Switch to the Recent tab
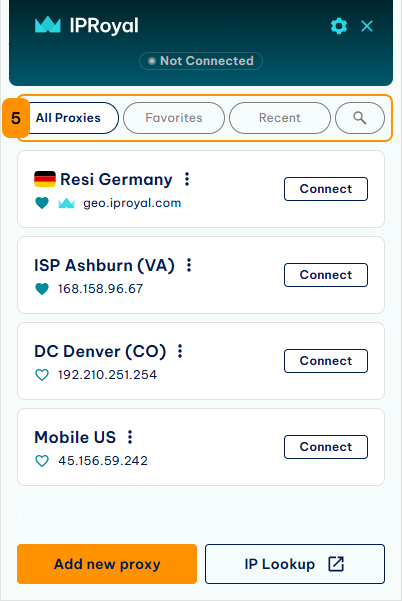The width and height of the screenshot is (402, 601). tap(280, 118)
